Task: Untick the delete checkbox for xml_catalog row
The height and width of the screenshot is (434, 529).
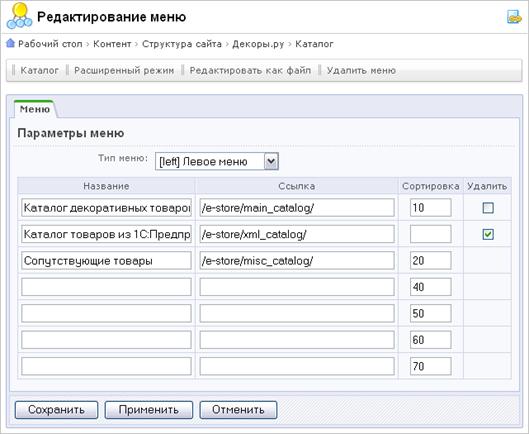Action: 488,234
